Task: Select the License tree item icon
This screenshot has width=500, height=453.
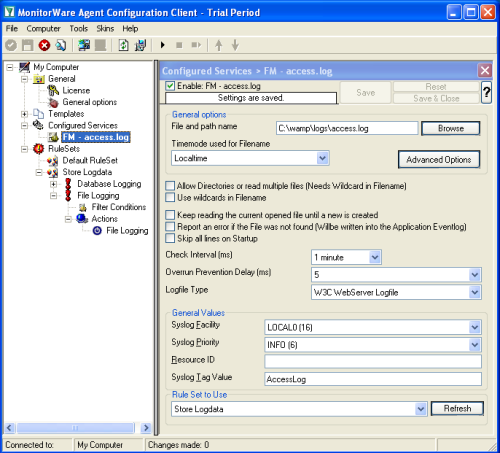Action: click(53, 90)
